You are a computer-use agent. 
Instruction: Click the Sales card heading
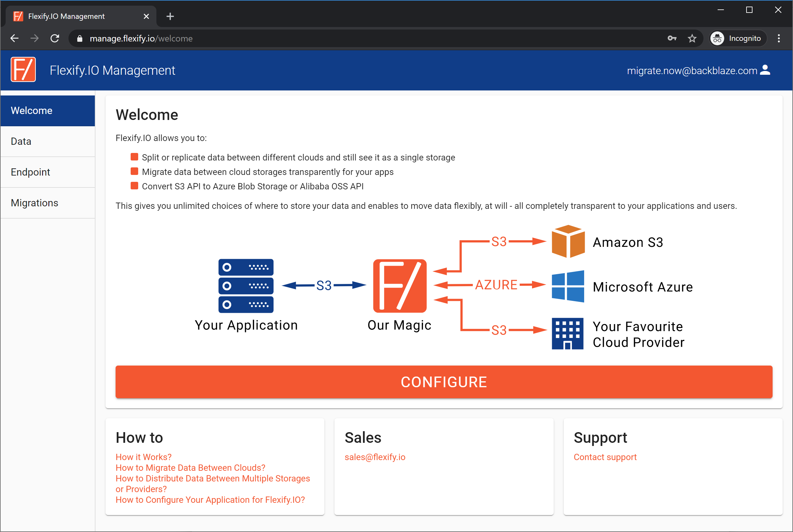click(x=363, y=438)
